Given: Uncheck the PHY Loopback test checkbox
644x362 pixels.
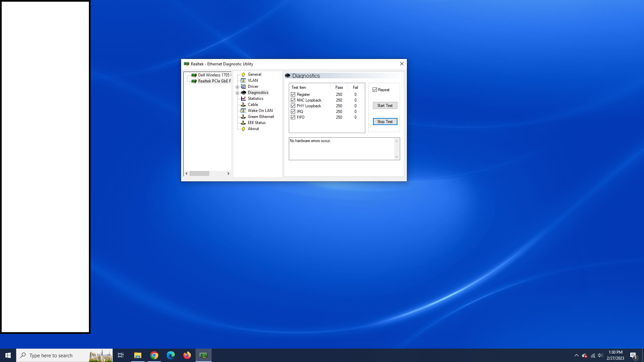Looking at the screenshot, I should (293, 106).
